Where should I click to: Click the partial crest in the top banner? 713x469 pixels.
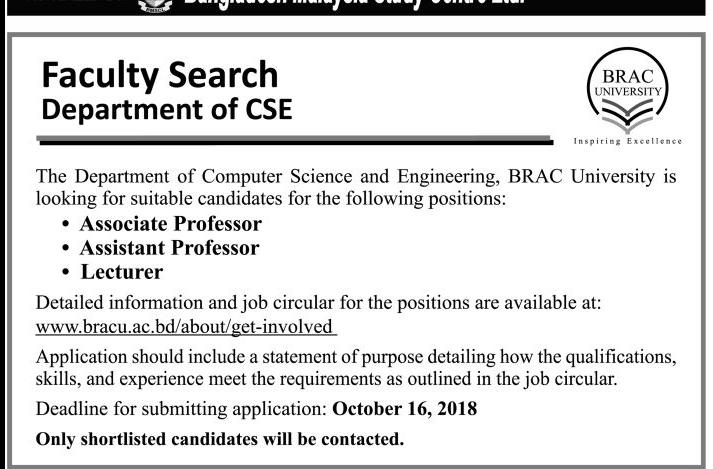[143, 6]
